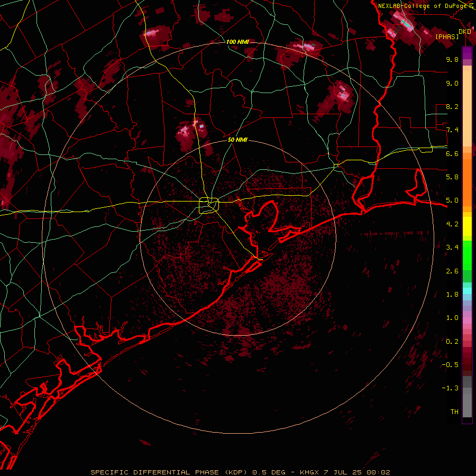Click the 4.2 scale value

452,224
